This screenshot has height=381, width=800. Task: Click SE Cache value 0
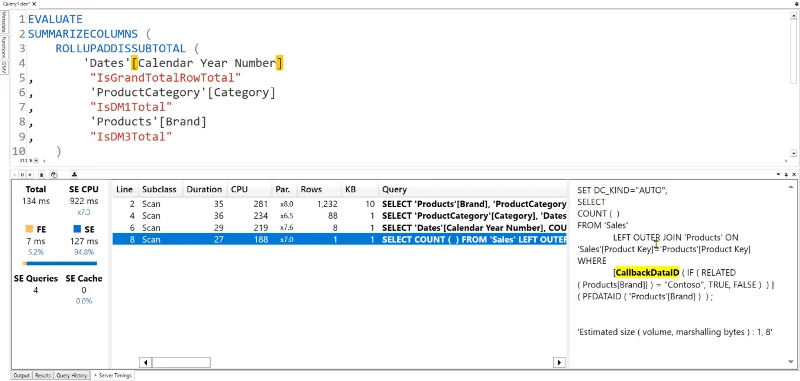pyautogui.click(x=84, y=290)
